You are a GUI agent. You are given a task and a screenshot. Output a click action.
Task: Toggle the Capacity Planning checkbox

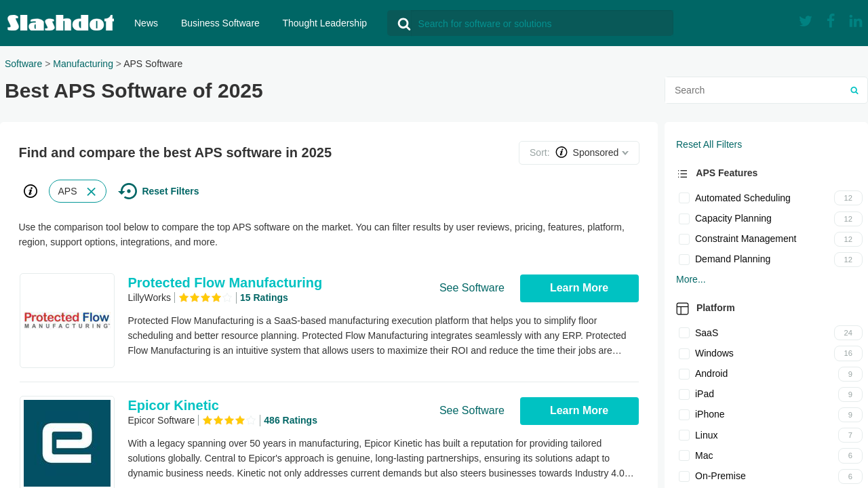(684, 218)
